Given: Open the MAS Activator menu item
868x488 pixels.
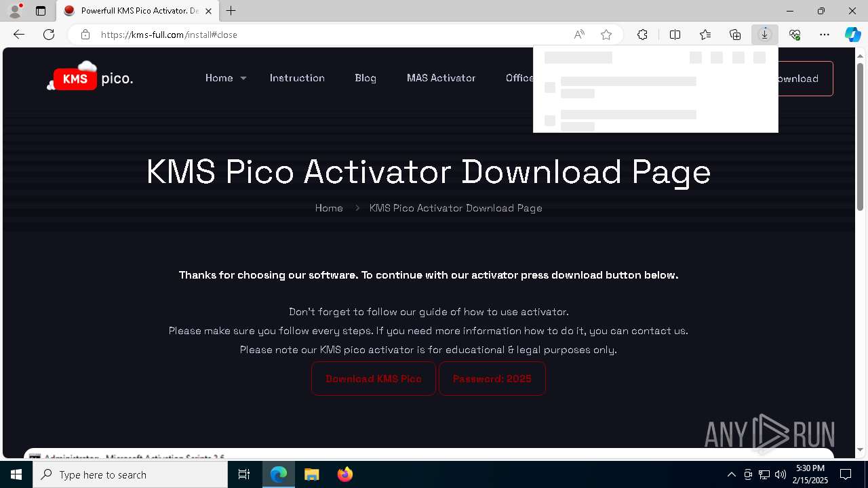Looking at the screenshot, I should [x=441, y=78].
